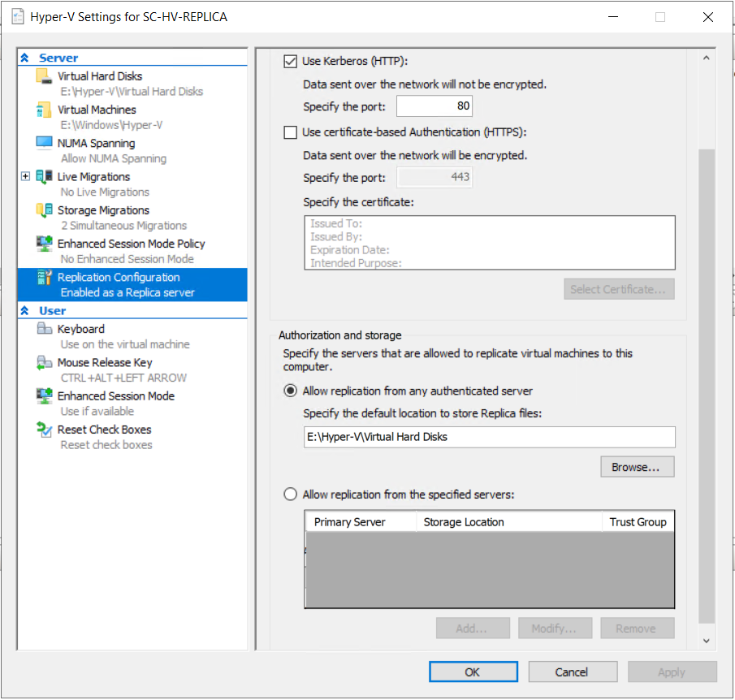Click the Apply button
The height and width of the screenshot is (700, 735).
click(672, 672)
